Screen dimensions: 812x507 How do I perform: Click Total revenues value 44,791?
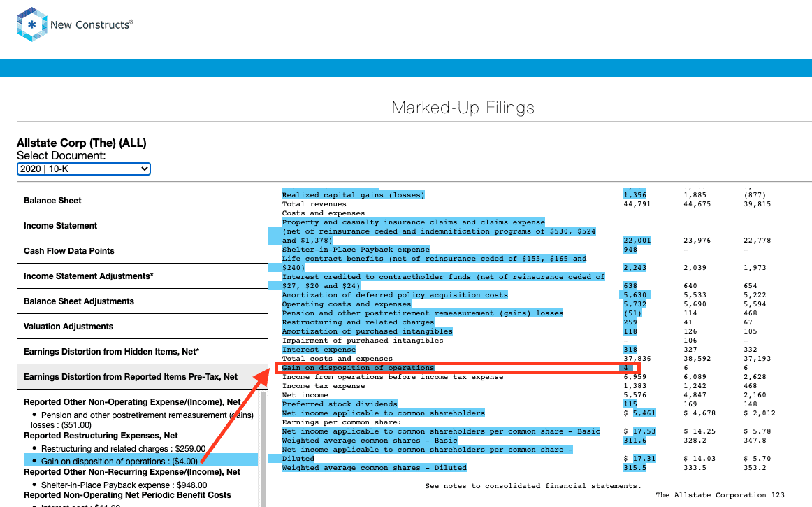[637, 204]
